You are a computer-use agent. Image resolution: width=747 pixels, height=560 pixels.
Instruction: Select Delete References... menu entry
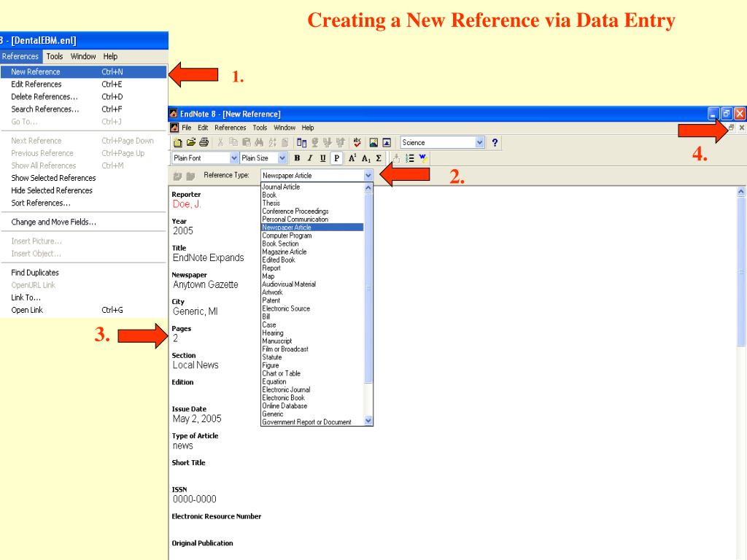[x=84, y=97]
